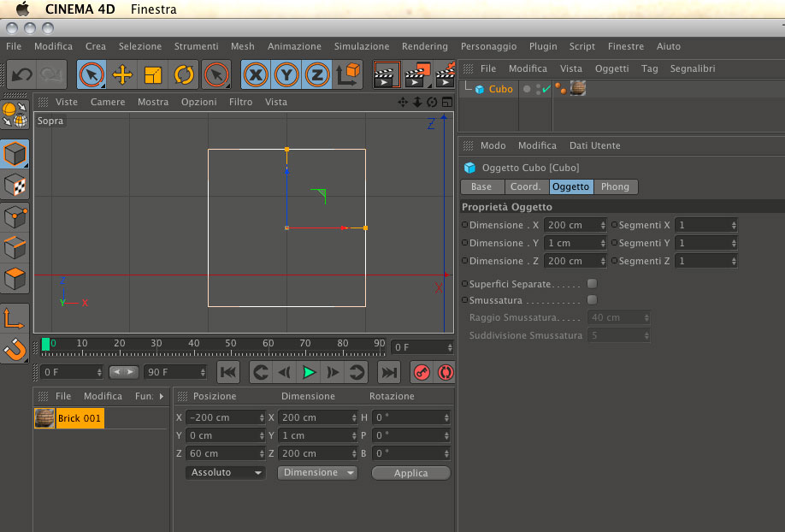
Task: Open Object Manager Segnalibri menu
Action: [x=693, y=68]
